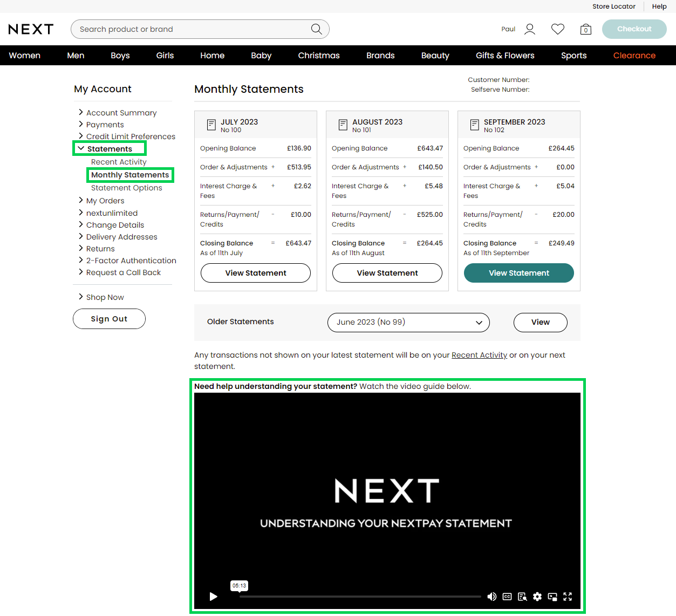Expand My Orders in the sidebar

point(105,201)
